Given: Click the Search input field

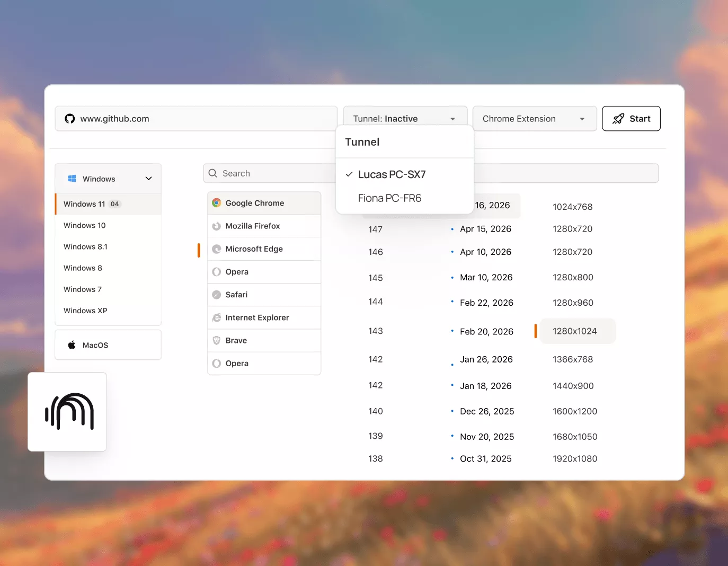Looking at the screenshot, I should 431,173.
